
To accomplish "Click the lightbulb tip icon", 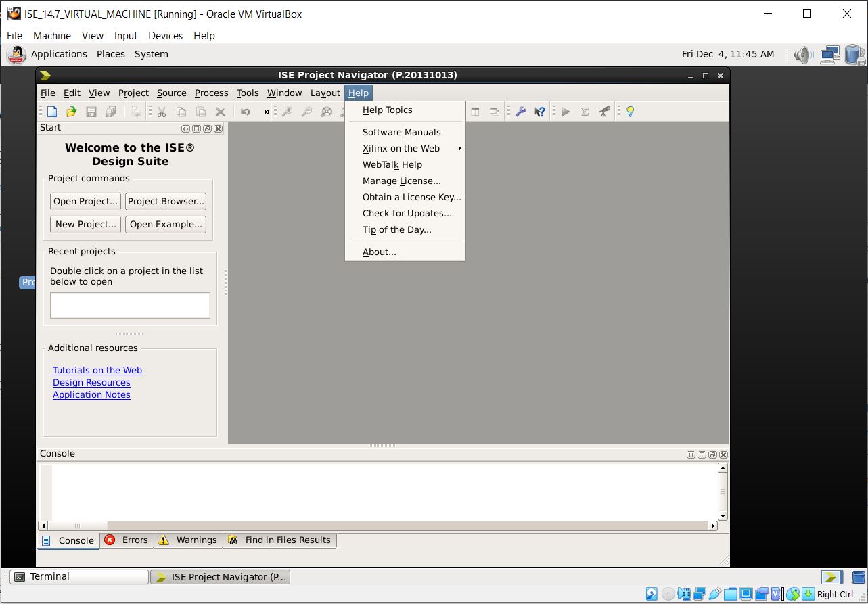I will (x=631, y=112).
